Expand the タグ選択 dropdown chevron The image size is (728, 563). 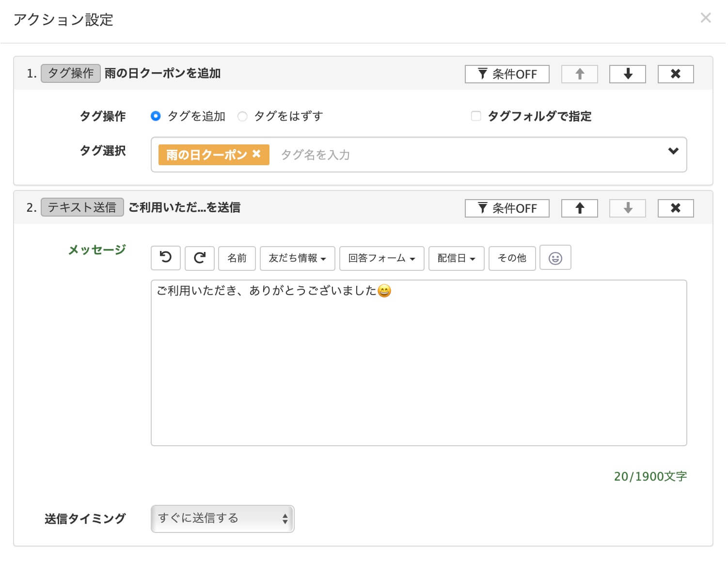[673, 151]
